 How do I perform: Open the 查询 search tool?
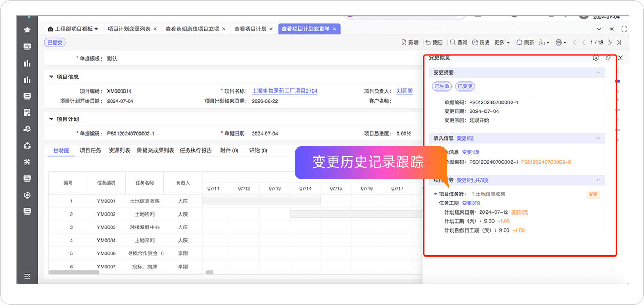(x=458, y=43)
